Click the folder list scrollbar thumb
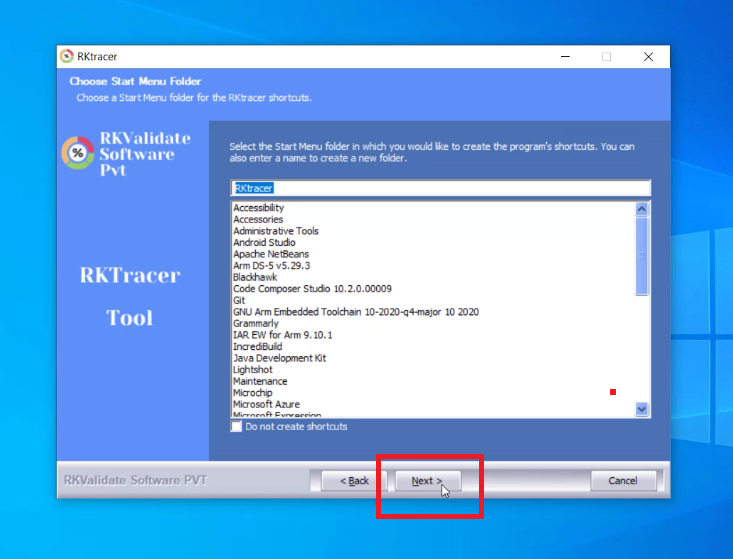Viewport: 733px width, 559px height. tap(641, 256)
